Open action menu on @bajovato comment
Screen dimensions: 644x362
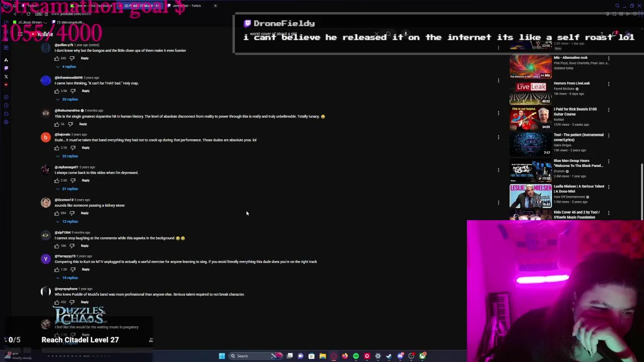click(498, 137)
